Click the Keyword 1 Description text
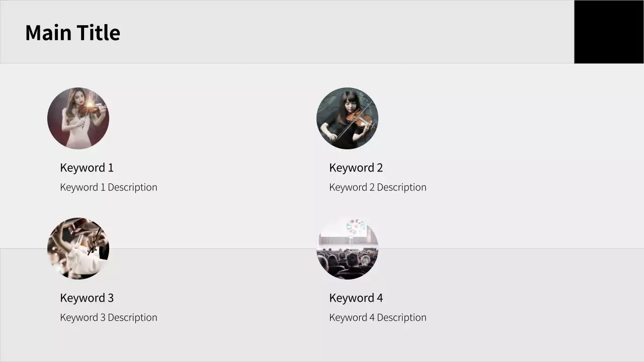The width and height of the screenshot is (644, 362). point(109,188)
